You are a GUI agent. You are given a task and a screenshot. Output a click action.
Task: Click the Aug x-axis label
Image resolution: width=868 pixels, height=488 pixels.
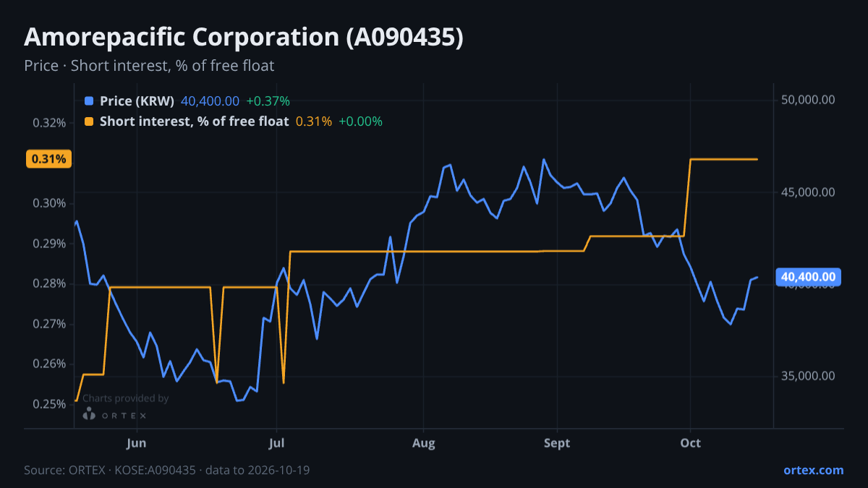[424, 443]
